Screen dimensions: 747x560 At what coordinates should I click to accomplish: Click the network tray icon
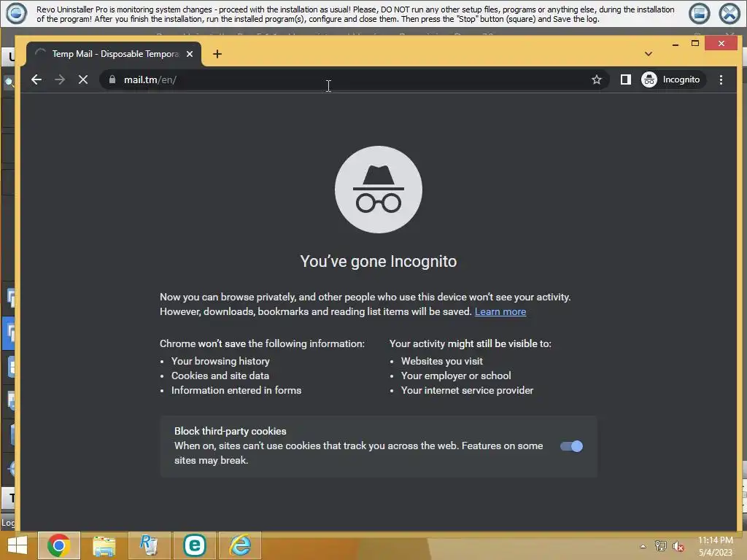pos(660,546)
